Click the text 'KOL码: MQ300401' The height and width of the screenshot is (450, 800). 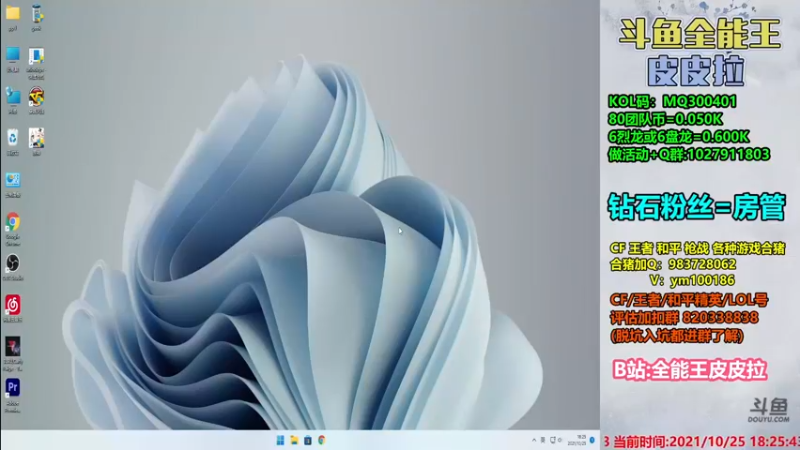click(x=672, y=102)
